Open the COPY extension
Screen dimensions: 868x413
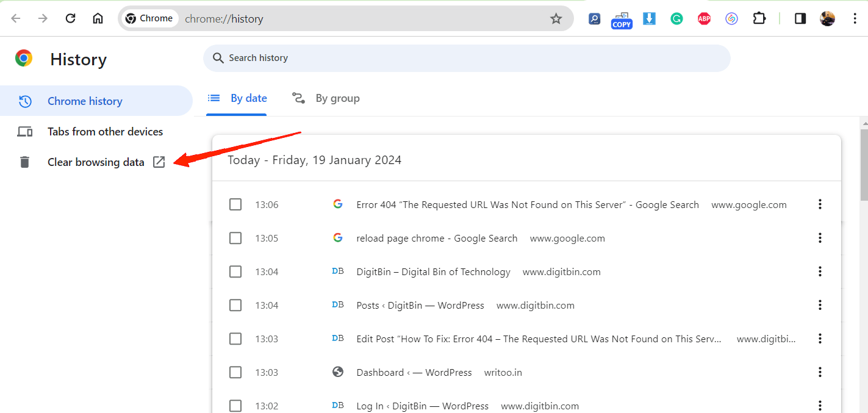(622, 20)
